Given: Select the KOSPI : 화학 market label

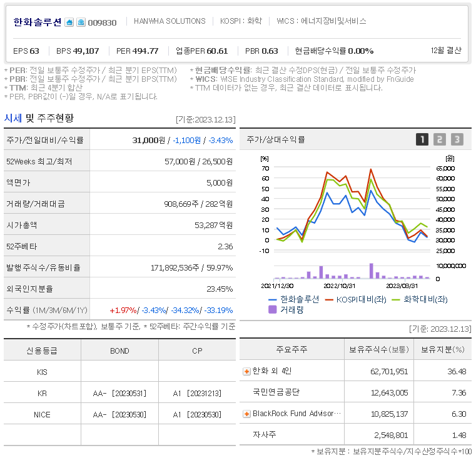Looking at the screenshot, I should 241,21.
